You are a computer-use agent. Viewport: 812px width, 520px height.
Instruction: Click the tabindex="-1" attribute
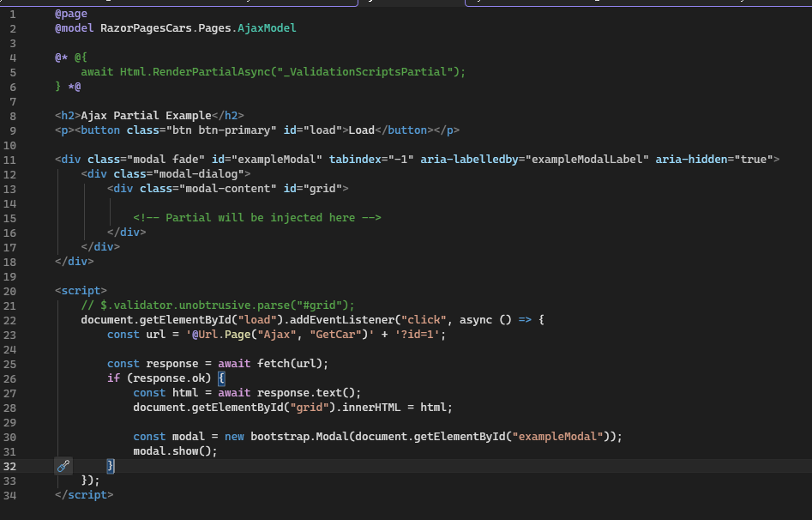coord(371,159)
